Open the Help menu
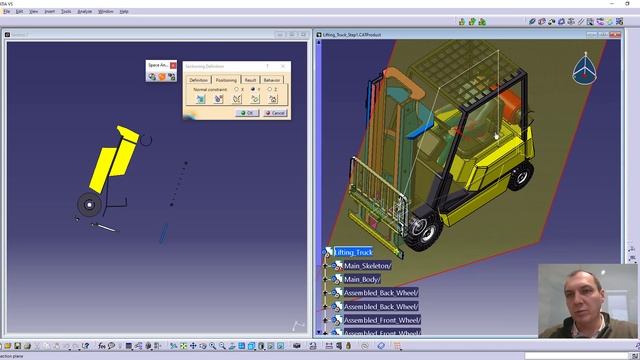The image size is (640, 360). point(124,11)
